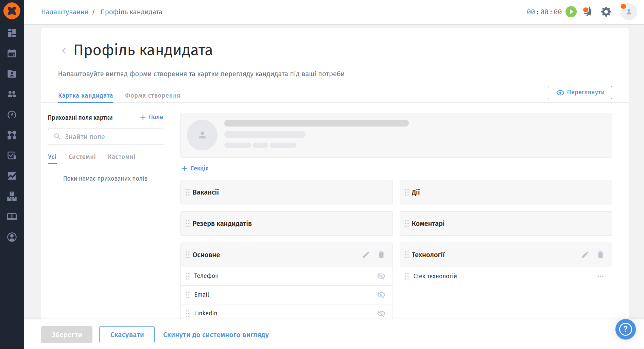Open settings gear in top bar
The width and height of the screenshot is (644, 349).
pos(606,12)
